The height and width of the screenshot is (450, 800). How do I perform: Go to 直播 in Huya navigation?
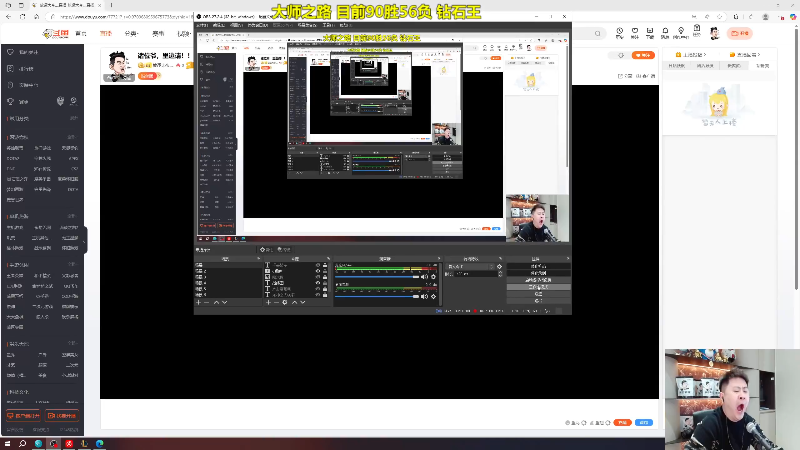coord(106,34)
